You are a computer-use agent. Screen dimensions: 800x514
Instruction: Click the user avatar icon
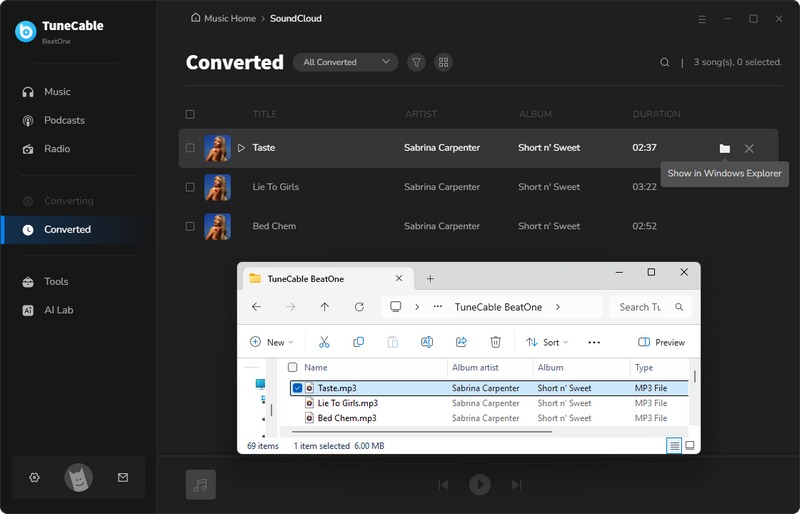pos(79,478)
